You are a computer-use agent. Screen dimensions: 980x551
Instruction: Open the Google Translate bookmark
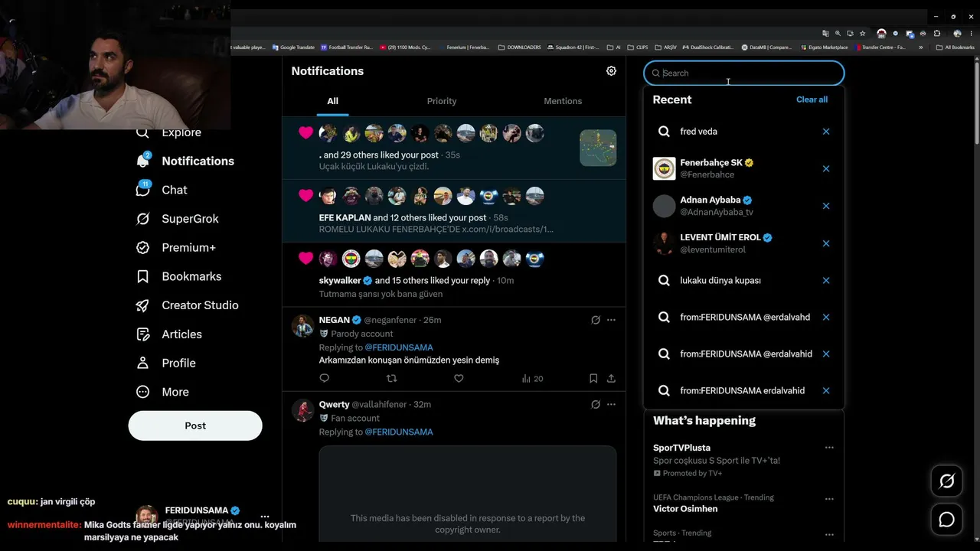click(x=293, y=47)
